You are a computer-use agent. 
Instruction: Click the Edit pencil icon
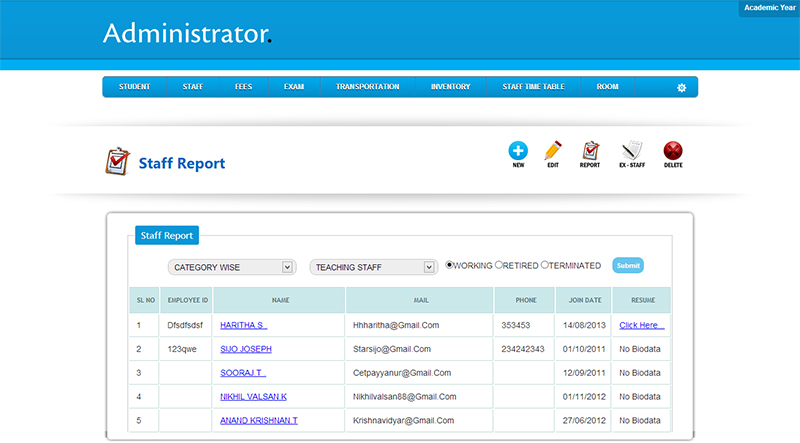click(552, 151)
